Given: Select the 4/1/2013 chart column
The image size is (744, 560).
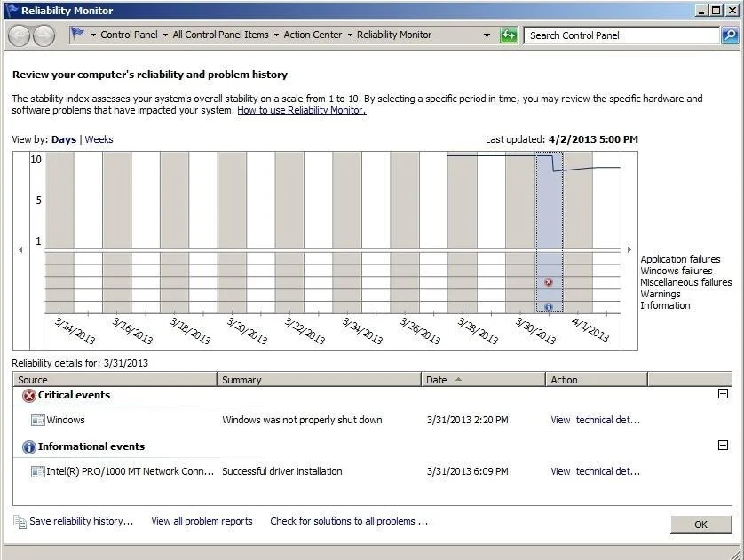Looking at the screenshot, I should tap(578, 233).
